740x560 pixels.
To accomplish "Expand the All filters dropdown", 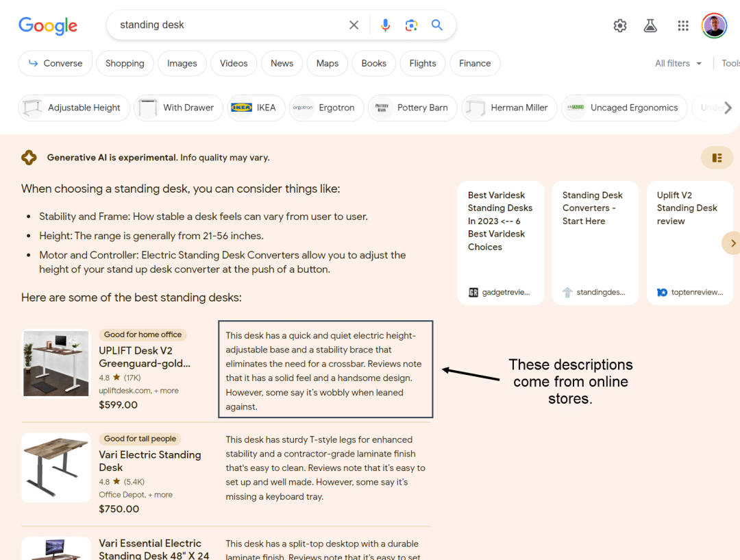I will pyautogui.click(x=678, y=63).
